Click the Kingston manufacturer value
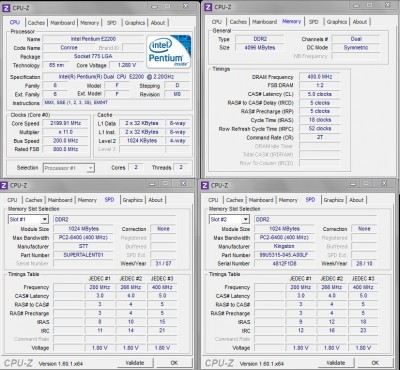400x370 pixels. click(284, 246)
